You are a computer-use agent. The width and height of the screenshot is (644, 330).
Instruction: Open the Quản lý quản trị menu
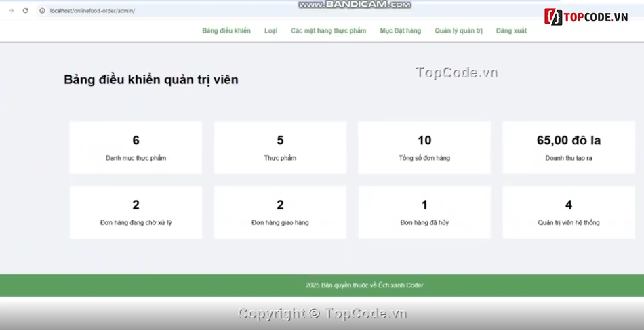[x=459, y=30]
